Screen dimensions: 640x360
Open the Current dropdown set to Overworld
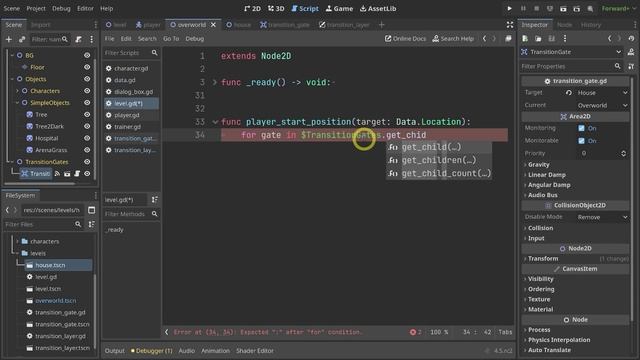(x=602, y=105)
